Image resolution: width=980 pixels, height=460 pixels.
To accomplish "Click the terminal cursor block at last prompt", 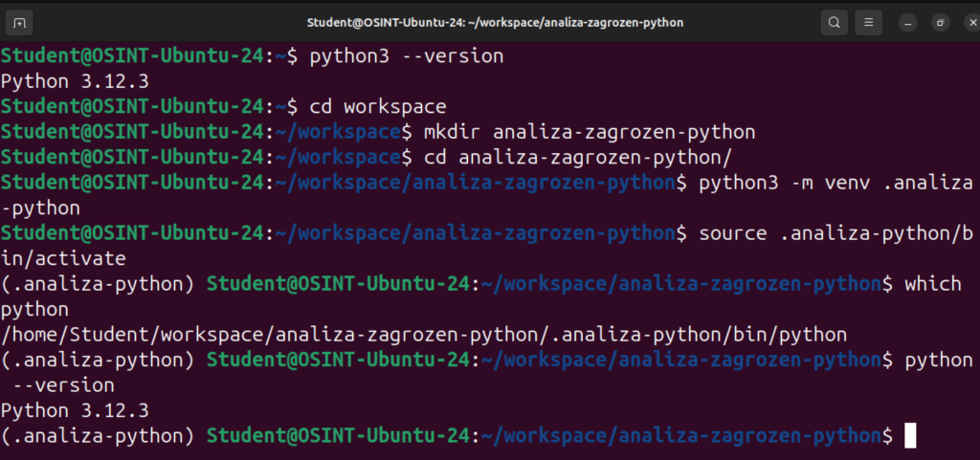I will point(910,436).
